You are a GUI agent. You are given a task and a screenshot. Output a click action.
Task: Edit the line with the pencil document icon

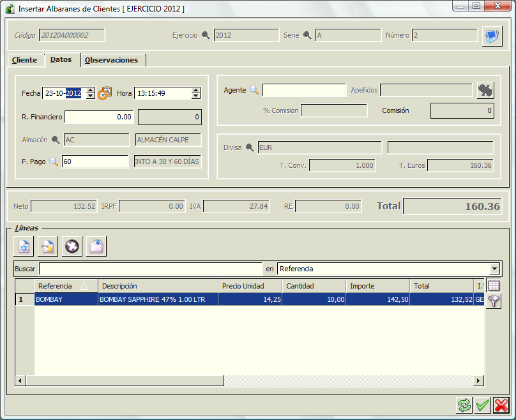click(x=48, y=246)
